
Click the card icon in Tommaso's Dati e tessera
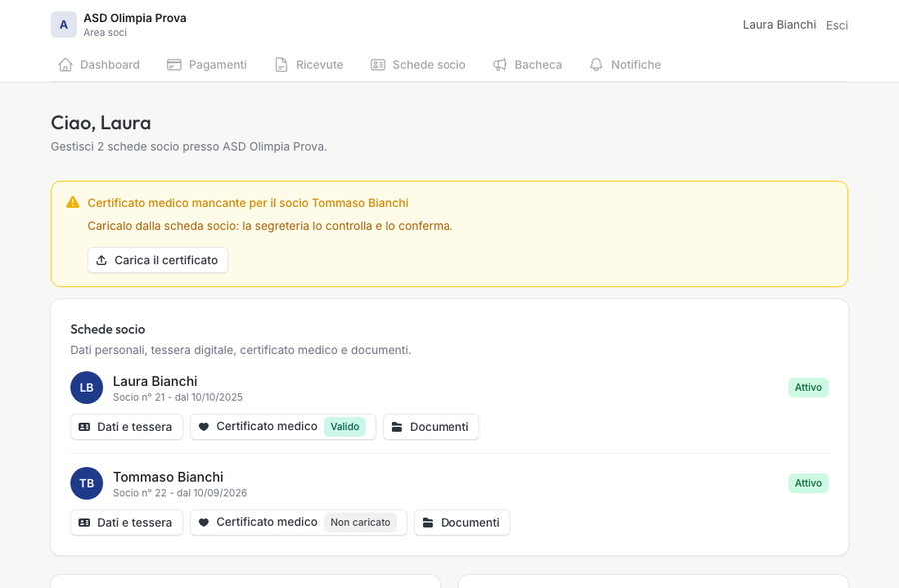click(x=84, y=523)
